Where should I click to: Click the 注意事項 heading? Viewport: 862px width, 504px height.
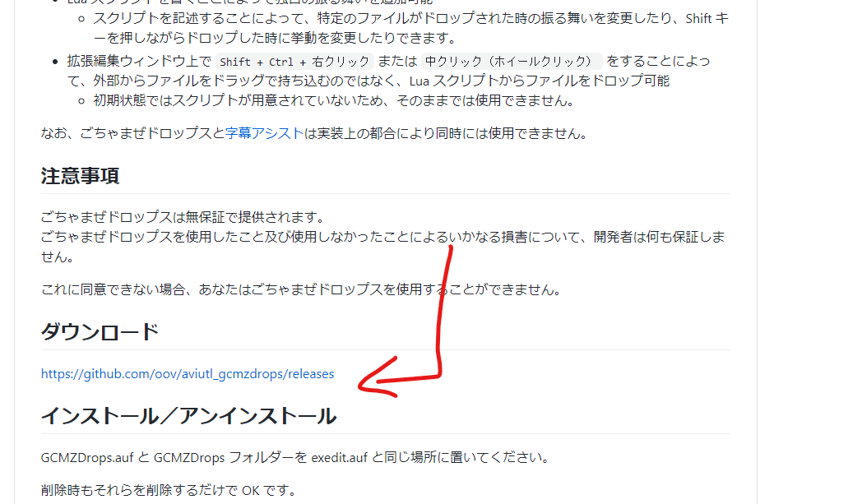pyautogui.click(x=81, y=176)
